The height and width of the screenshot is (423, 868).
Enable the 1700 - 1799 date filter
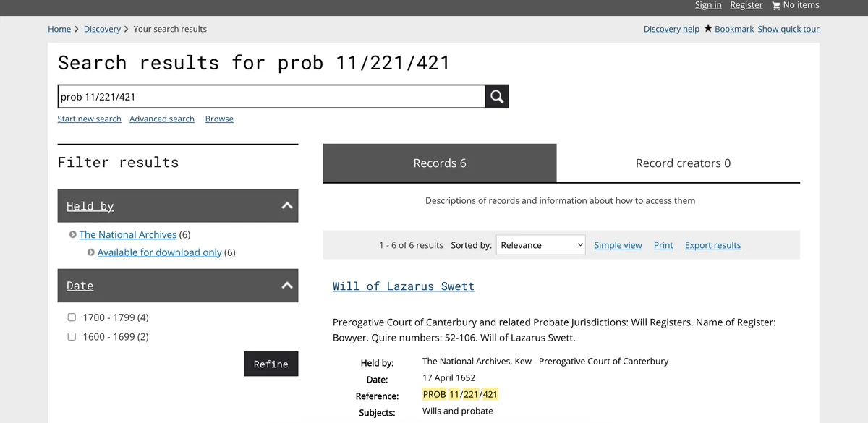[72, 317]
